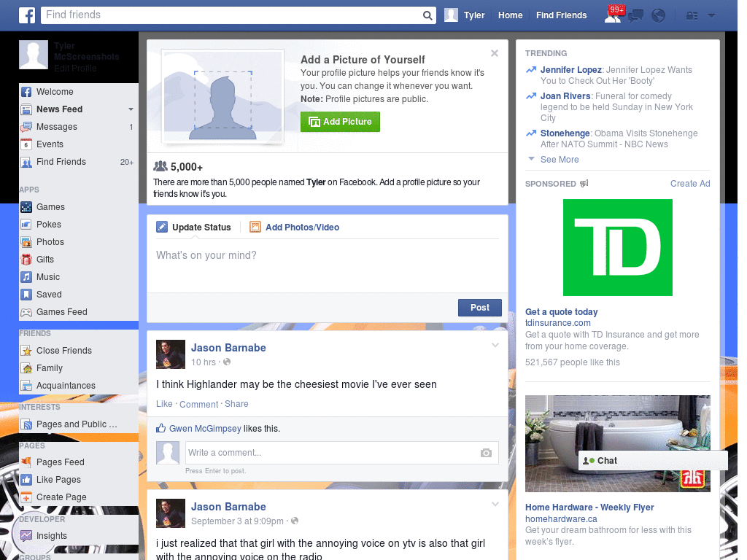
Task: Expand options chevron on Highlander post
Action: 495,345
